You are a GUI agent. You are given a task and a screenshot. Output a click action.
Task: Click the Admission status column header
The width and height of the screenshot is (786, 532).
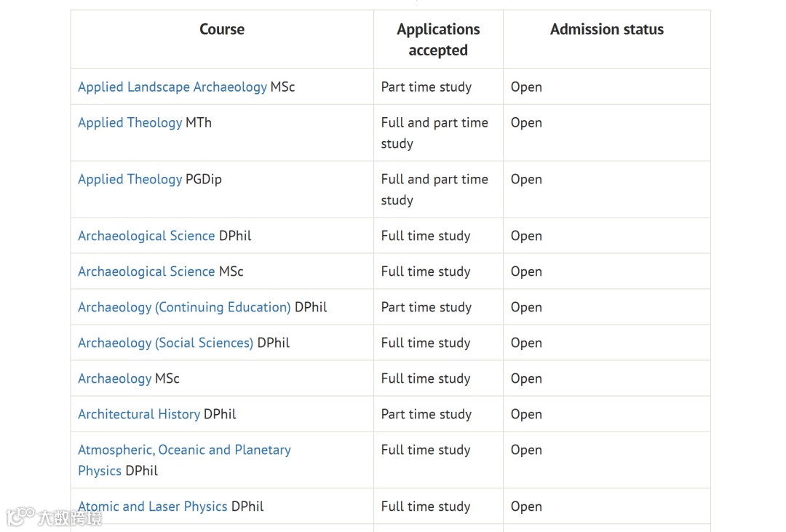click(x=606, y=30)
